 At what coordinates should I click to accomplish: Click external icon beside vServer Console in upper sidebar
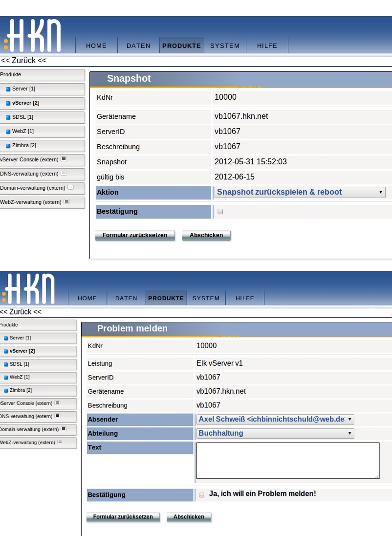tap(64, 159)
